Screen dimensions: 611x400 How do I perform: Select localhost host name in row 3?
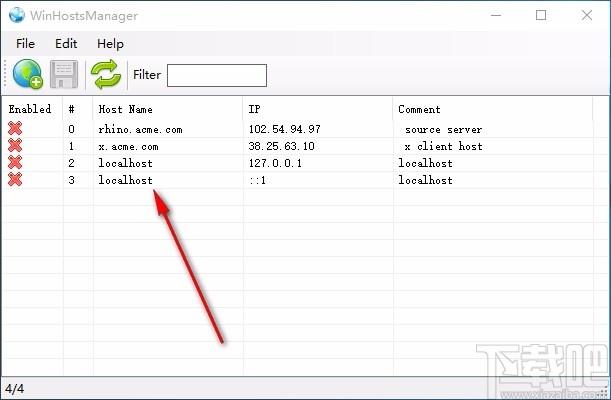[125, 180]
